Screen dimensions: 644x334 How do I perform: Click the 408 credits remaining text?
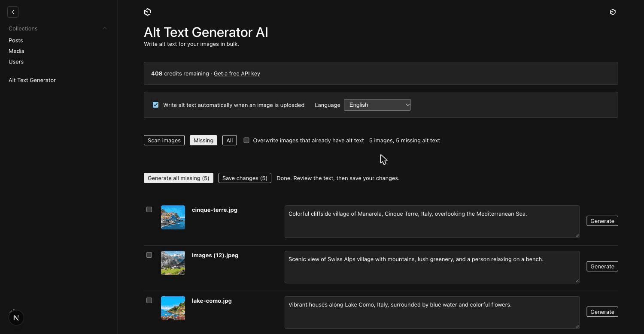click(180, 73)
